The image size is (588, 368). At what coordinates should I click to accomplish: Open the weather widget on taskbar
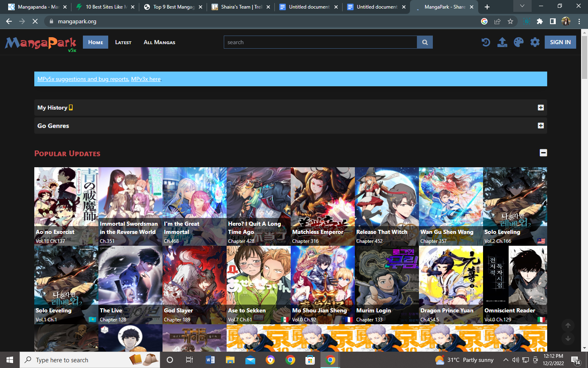click(465, 360)
